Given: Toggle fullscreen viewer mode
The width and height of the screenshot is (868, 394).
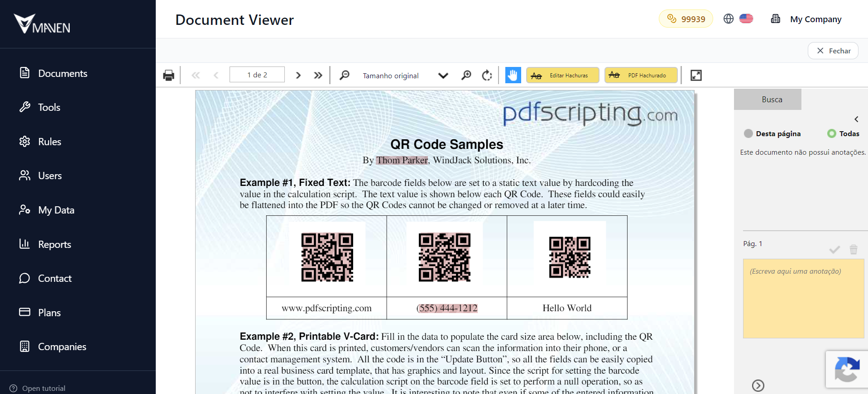Looking at the screenshot, I should [696, 75].
